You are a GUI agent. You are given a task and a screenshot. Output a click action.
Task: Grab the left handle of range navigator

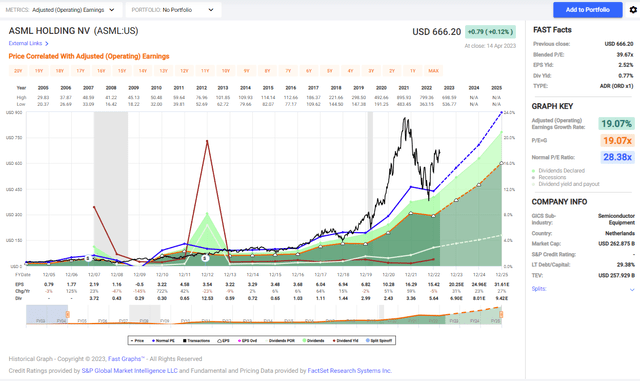click(68, 314)
